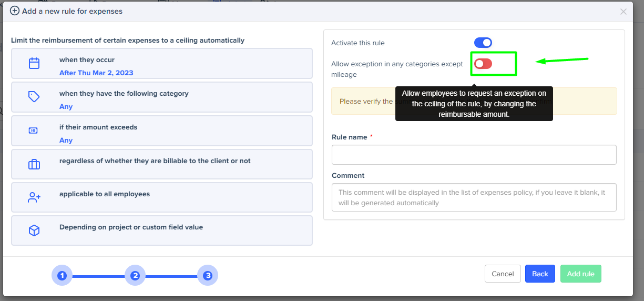Open the category 'Any' selection

(66, 107)
